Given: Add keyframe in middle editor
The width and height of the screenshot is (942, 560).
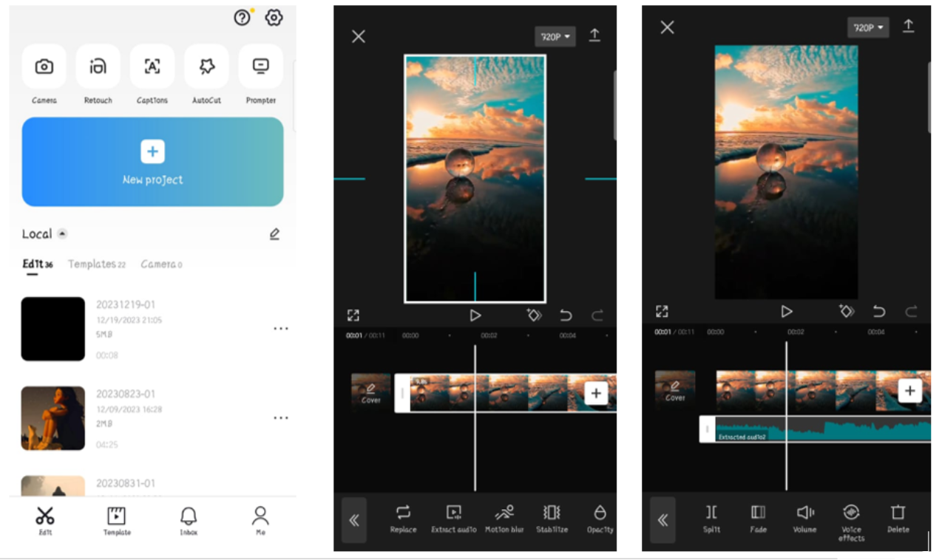Looking at the screenshot, I should pyautogui.click(x=534, y=315).
